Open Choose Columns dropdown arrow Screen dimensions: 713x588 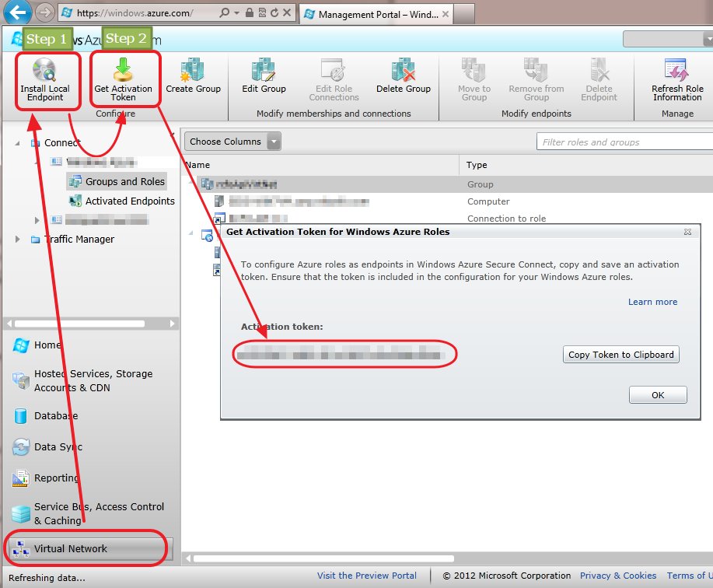pos(274,142)
